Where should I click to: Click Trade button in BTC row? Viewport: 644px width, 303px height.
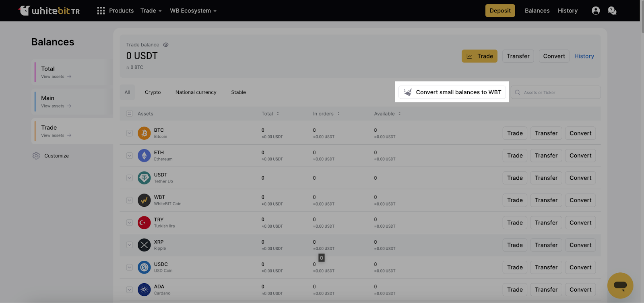(515, 133)
